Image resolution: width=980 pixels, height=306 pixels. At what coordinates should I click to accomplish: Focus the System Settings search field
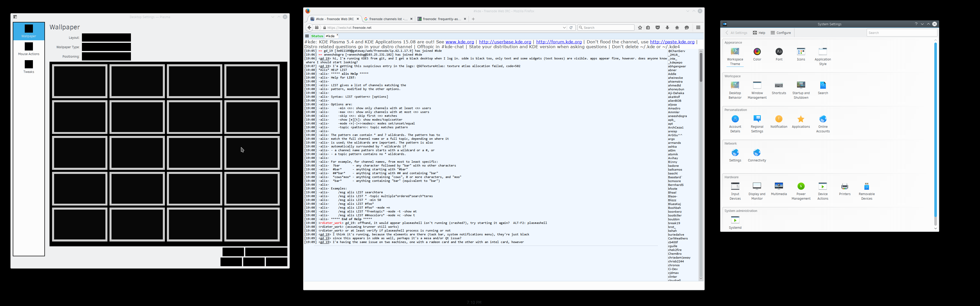pyautogui.click(x=901, y=33)
